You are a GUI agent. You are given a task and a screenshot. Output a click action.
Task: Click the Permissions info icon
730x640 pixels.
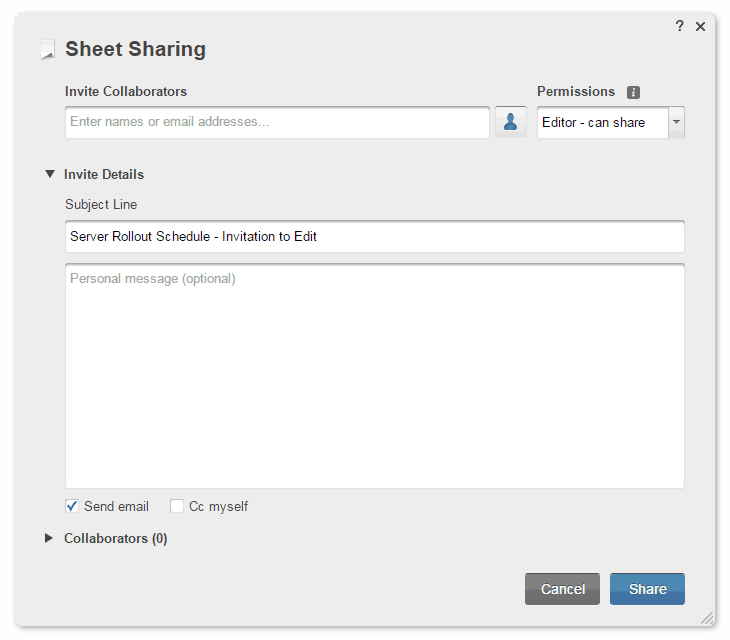click(x=633, y=92)
